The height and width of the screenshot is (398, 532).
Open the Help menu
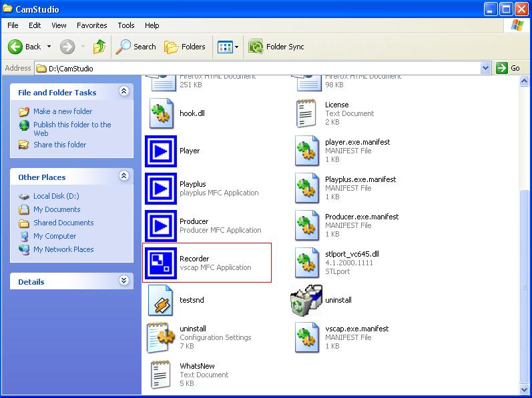click(152, 25)
